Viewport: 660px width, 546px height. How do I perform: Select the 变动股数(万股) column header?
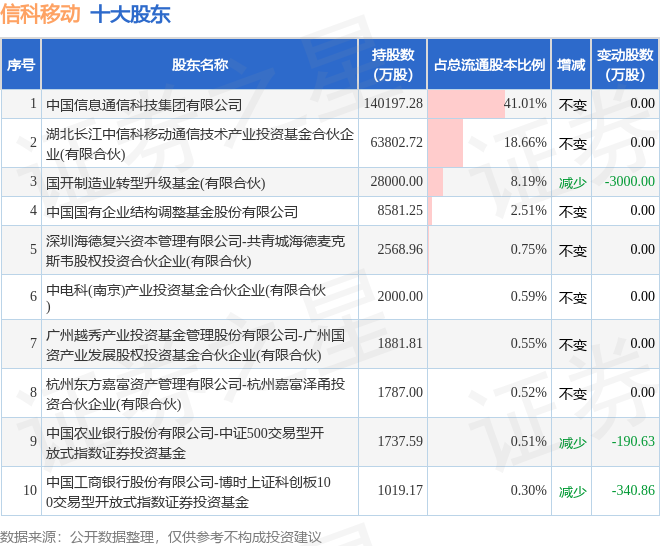point(625,64)
